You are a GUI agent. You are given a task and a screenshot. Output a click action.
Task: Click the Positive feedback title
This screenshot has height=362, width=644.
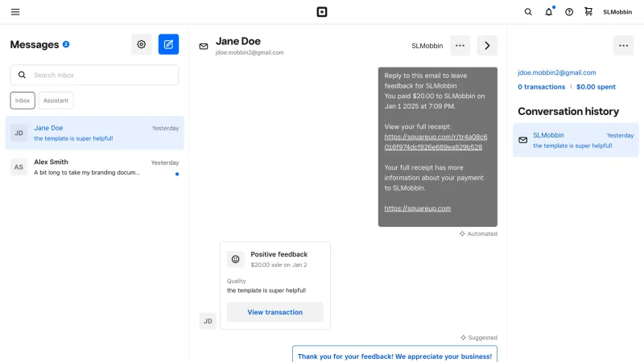279,254
